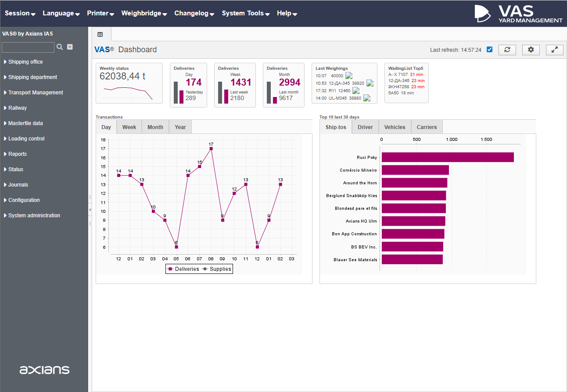Click inside the sidebar search input field

point(28,47)
